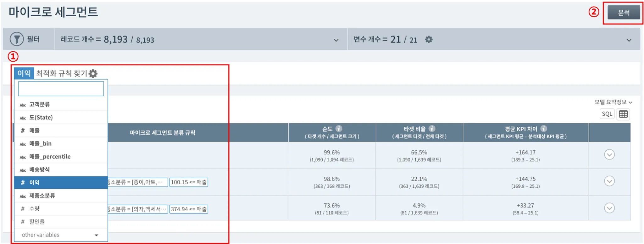Screen dimensions: 644x244
Task: Click the 마이크로 세그먼트 page title
Action: (x=53, y=12)
